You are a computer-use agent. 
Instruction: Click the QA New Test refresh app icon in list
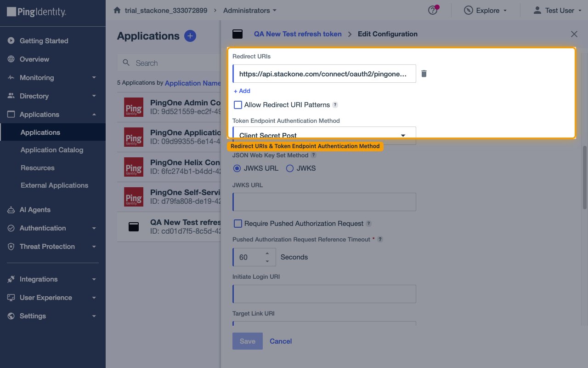tap(134, 226)
